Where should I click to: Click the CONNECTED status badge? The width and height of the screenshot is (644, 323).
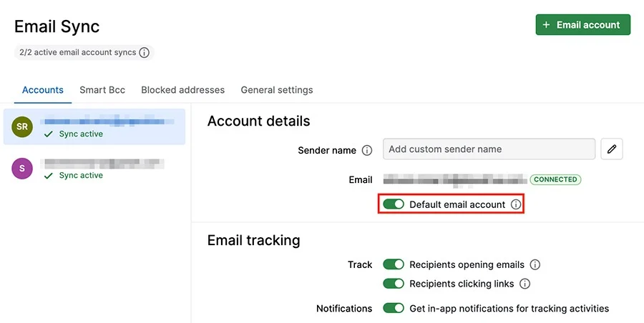(555, 179)
